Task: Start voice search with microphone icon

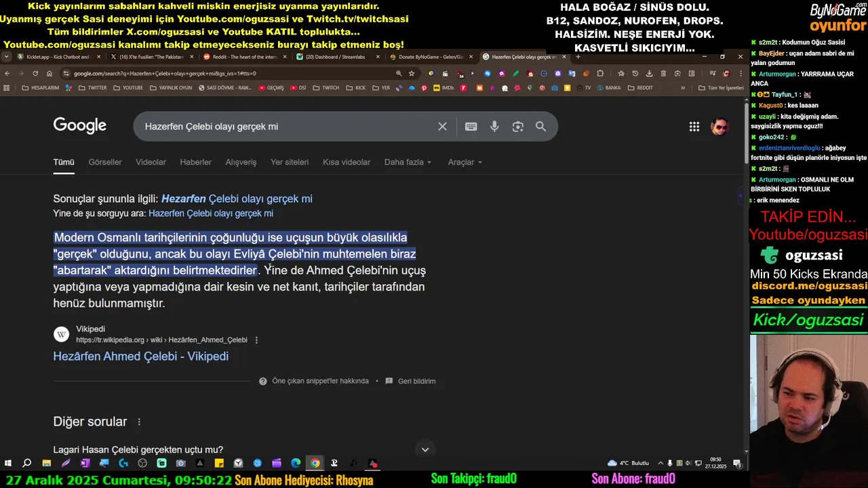Action: click(494, 127)
